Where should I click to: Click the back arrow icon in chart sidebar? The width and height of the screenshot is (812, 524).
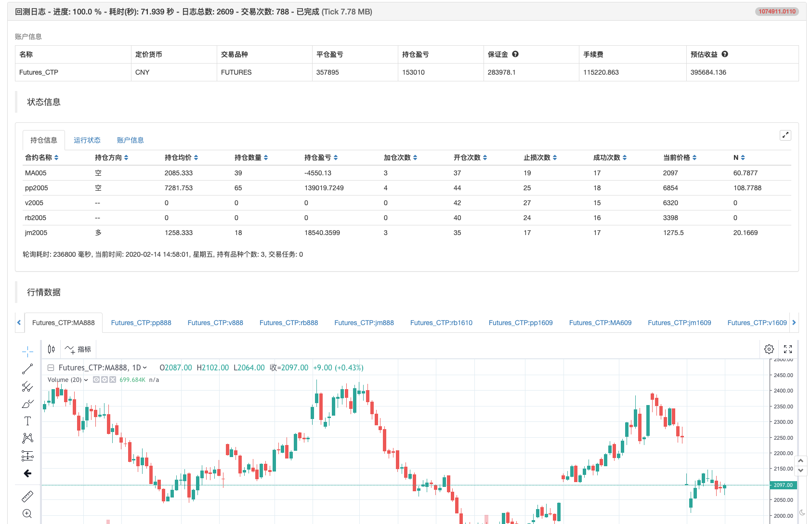pyautogui.click(x=27, y=473)
